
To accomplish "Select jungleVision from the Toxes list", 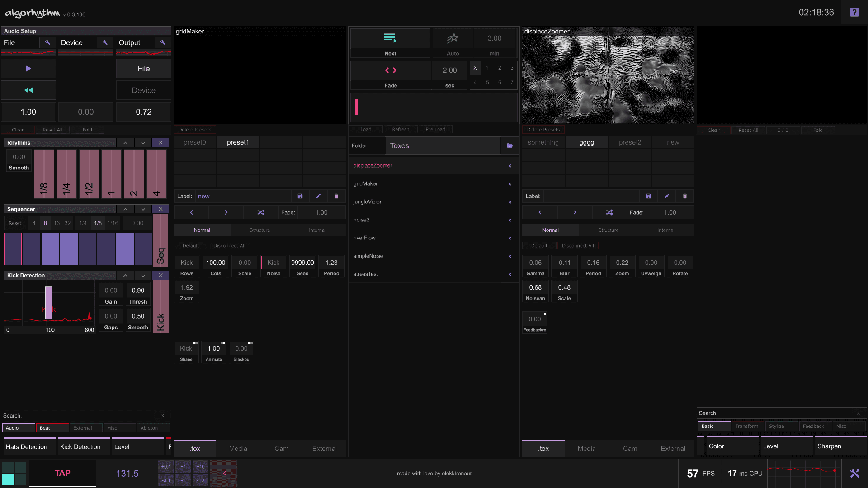I will coord(368,202).
